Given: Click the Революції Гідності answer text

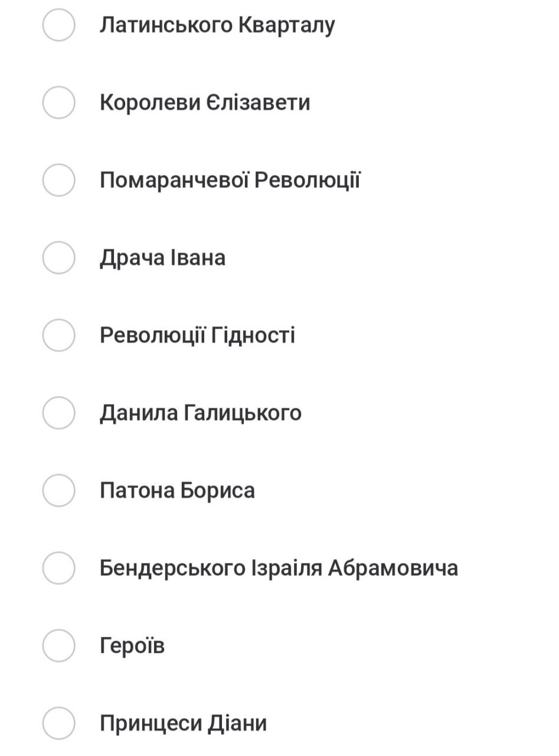Looking at the screenshot, I should [x=197, y=335].
